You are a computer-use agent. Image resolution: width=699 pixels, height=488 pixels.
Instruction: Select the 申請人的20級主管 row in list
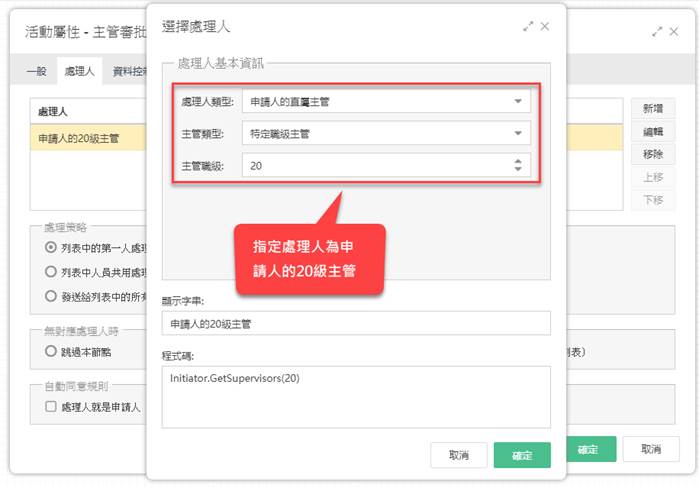[88, 138]
